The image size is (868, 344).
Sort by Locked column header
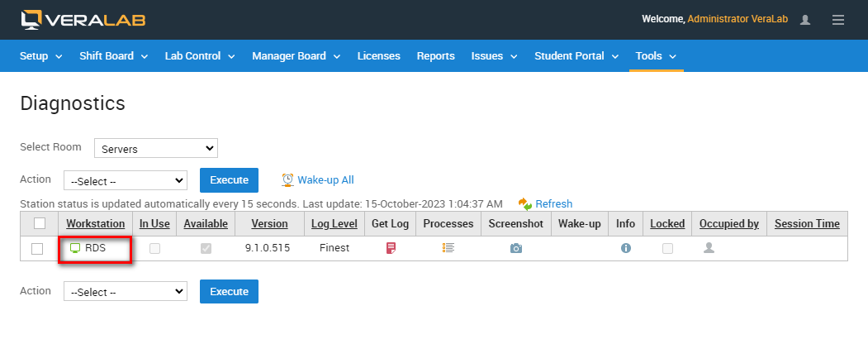[667, 224]
